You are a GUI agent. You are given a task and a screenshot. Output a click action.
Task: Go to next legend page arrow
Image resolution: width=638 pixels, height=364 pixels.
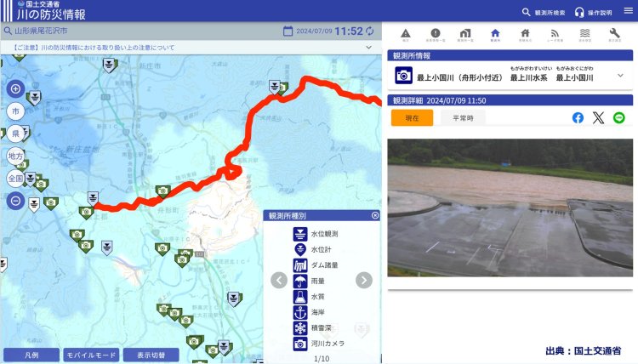click(364, 280)
